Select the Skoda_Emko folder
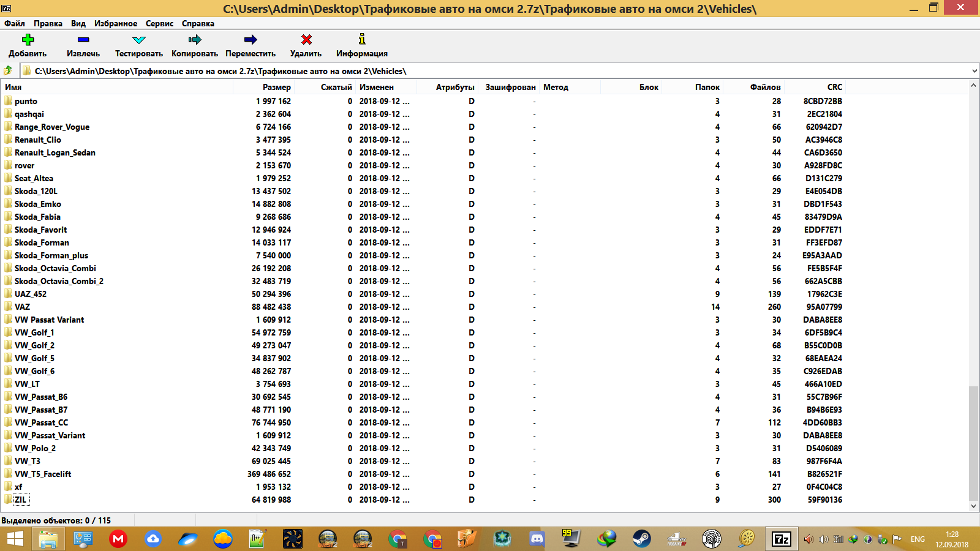Viewport: 980px width, 551px height. click(38, 204)
